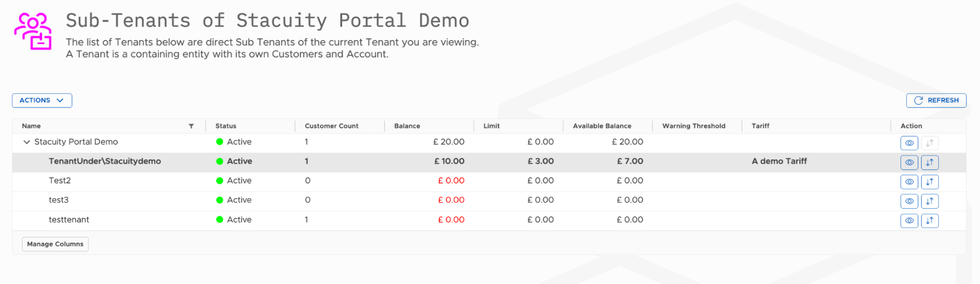Click the £ 7.00 available balance value

630,161
